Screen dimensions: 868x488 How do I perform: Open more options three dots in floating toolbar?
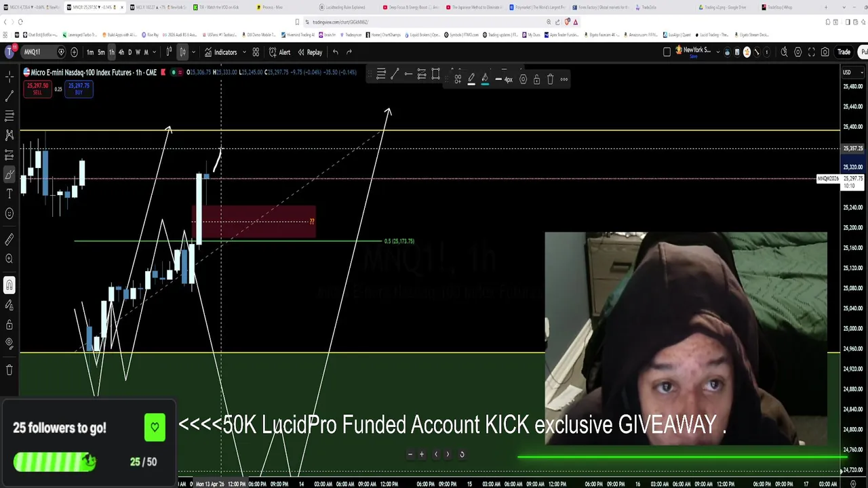pyautogui.click(x=564, y=79)
